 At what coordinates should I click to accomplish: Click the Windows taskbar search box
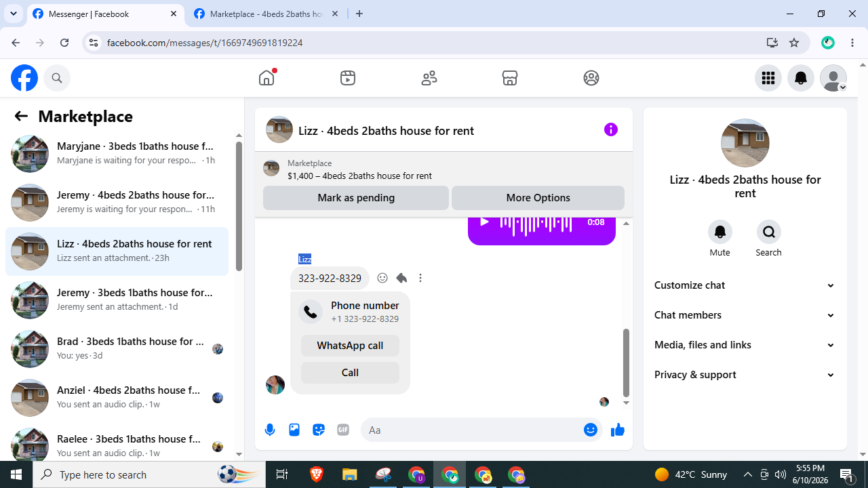coord(149,474)
